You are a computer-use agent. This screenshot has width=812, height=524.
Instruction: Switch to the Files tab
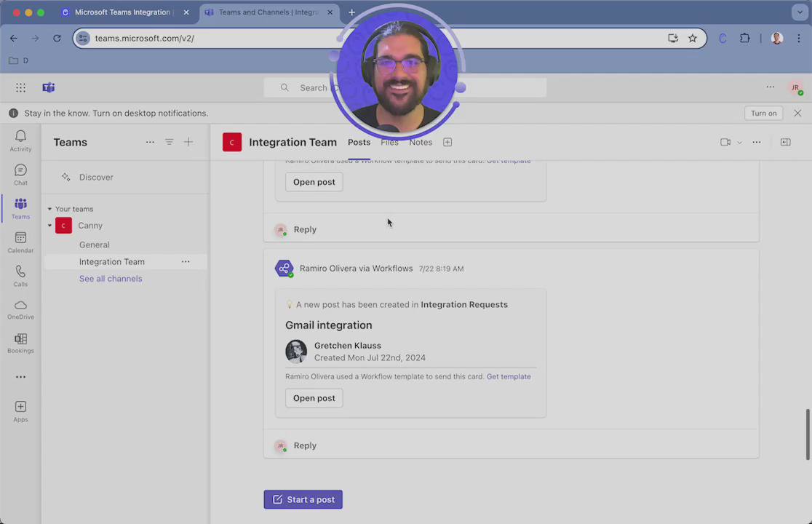click(389, 142)
